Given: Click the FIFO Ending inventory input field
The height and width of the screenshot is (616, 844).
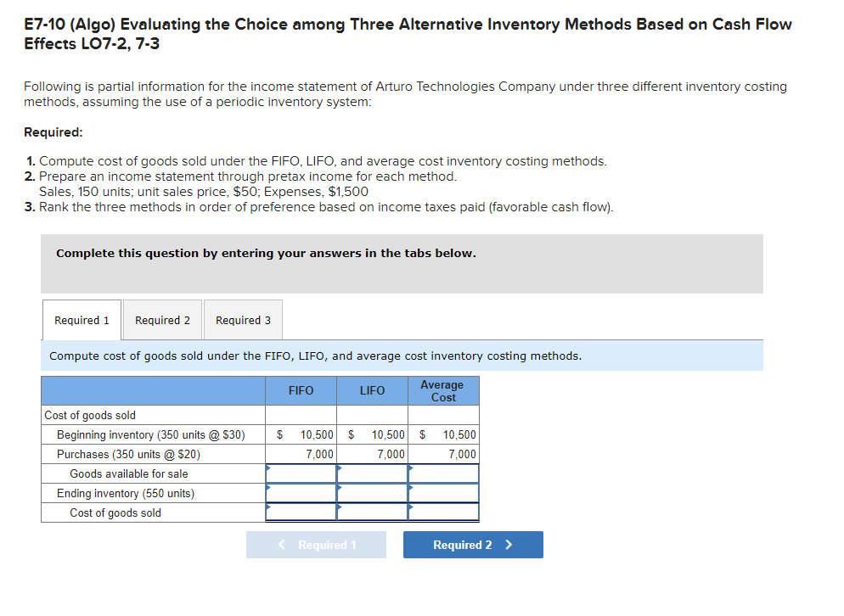Looking at the screenshot, I should pos(301,493).
